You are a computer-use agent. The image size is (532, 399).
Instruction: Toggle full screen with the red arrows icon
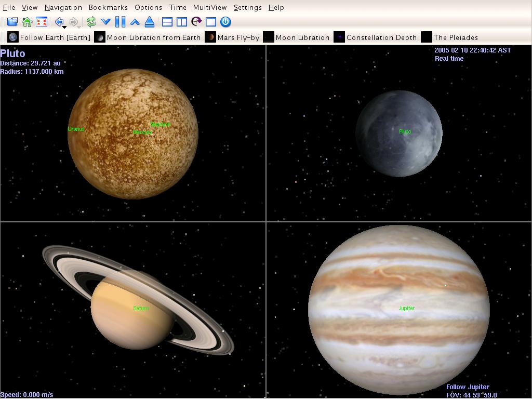[x=42, y=22]
